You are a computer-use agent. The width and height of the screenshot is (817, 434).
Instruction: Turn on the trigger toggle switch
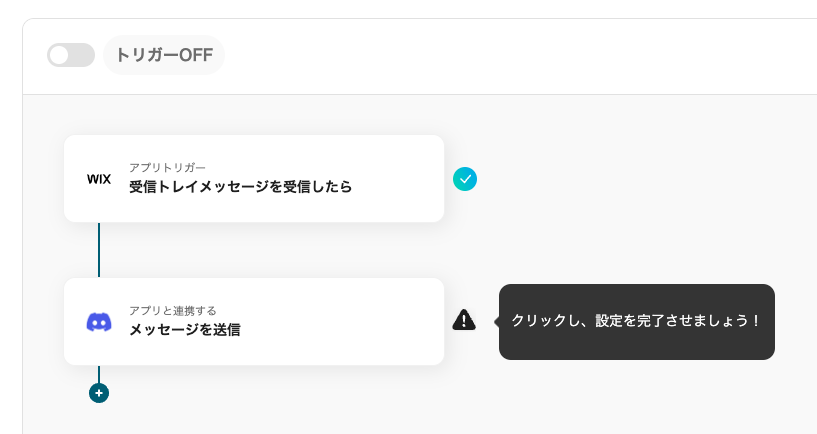[x=71, y=55]
